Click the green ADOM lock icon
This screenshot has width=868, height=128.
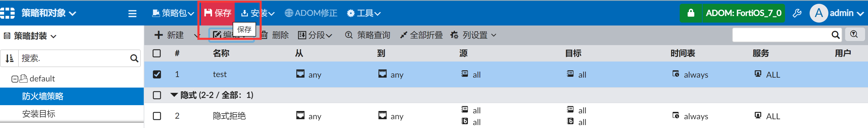pos(691,13)
